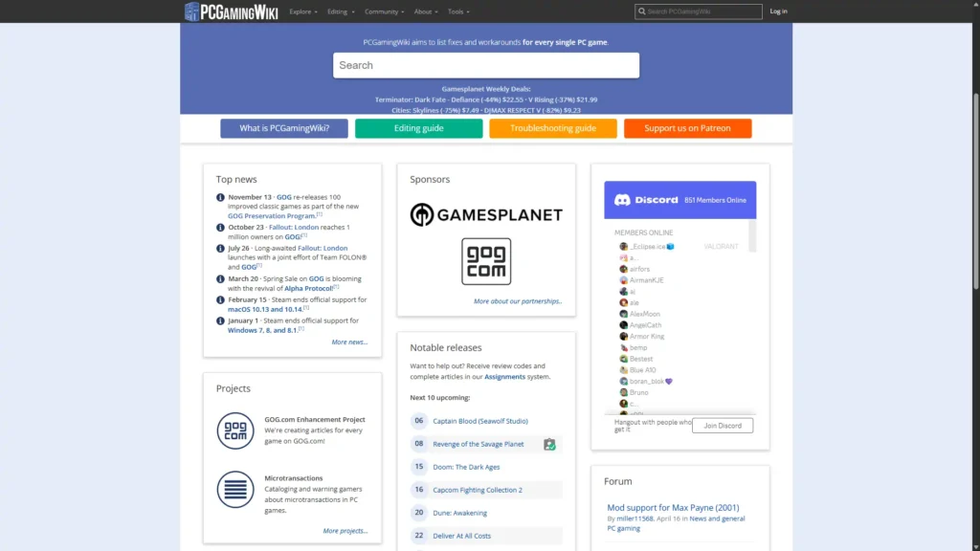The height and width of the screenshot is (551, 980).
Task: Click avatar of Discord member boran_blok
Action: click(623, 381)
